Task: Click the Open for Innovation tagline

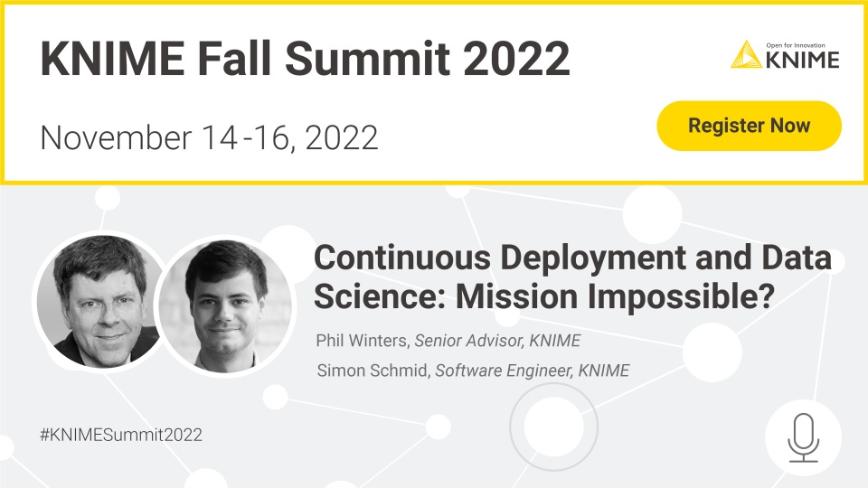Action: coord(796,45)
